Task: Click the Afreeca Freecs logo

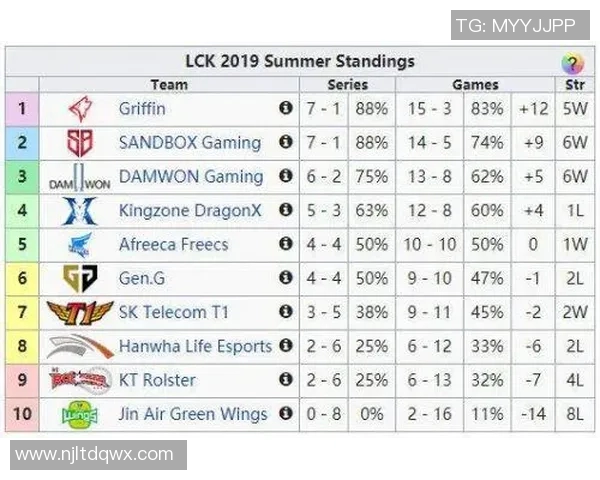Action: pos(79,245)
